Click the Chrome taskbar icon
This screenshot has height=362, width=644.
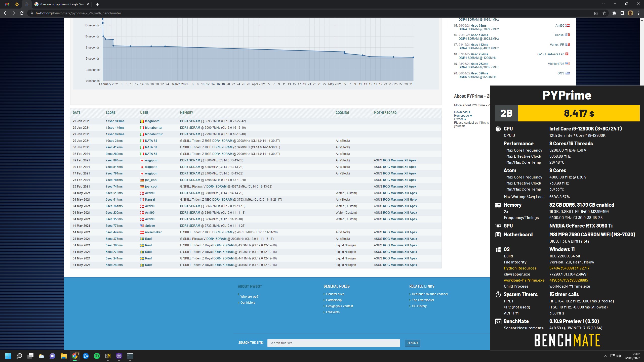click(75, 356)
